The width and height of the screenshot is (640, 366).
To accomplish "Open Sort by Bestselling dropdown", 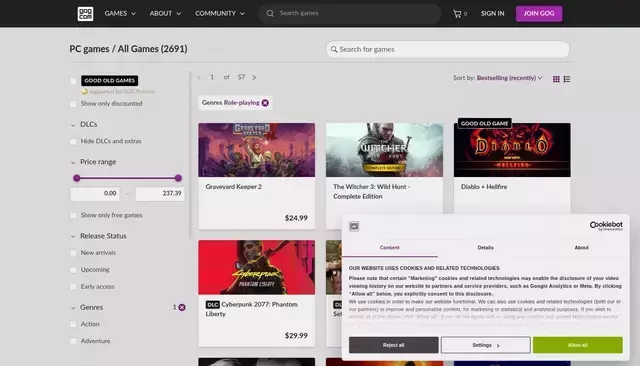I will [509, 78].
